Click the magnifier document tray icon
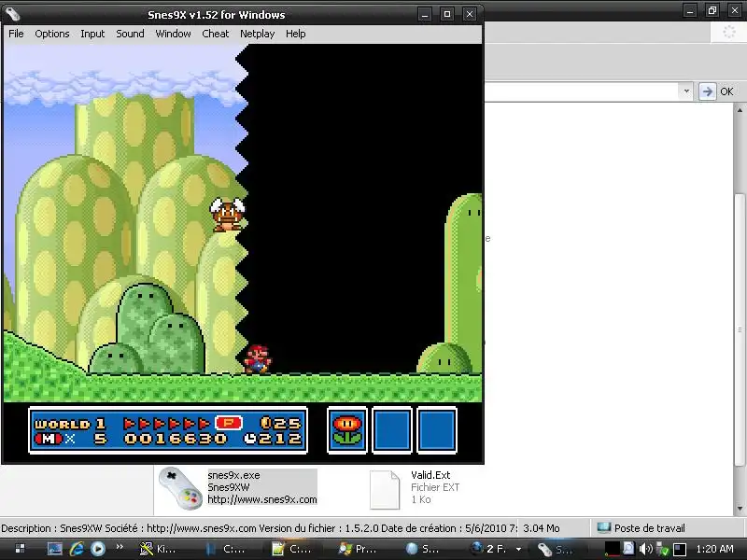The width and height of the screenshot is (747, 560). (628, 549)
